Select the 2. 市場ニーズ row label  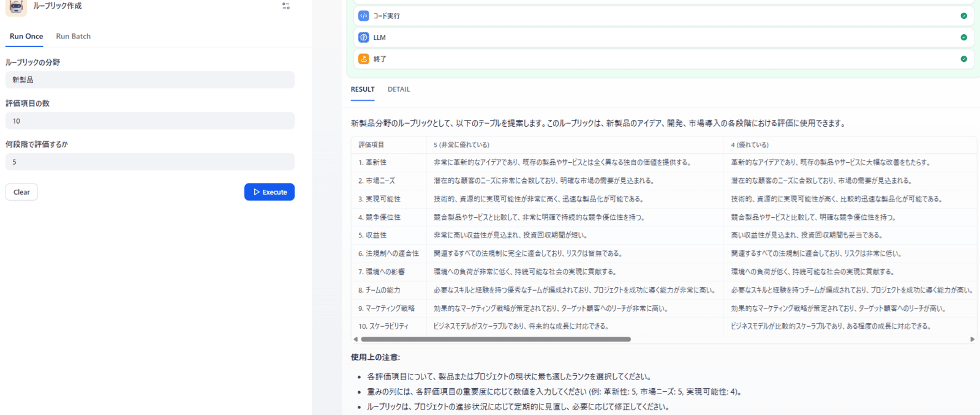(377, 181)
